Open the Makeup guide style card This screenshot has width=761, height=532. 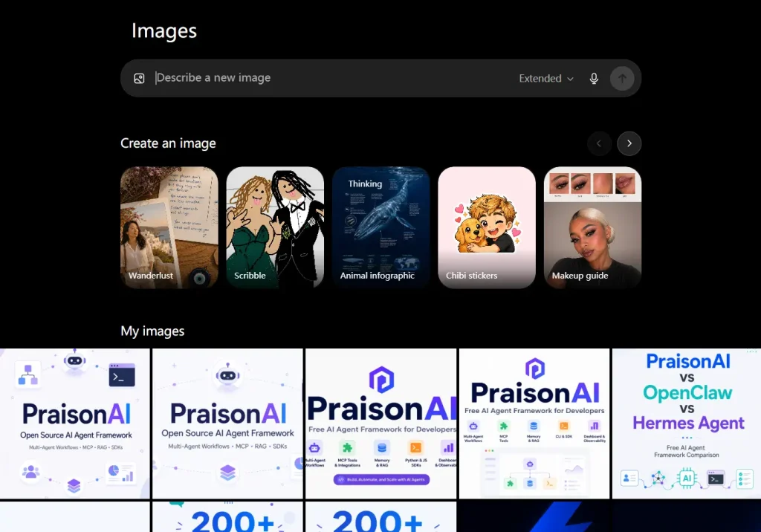(x=592, y=227)
